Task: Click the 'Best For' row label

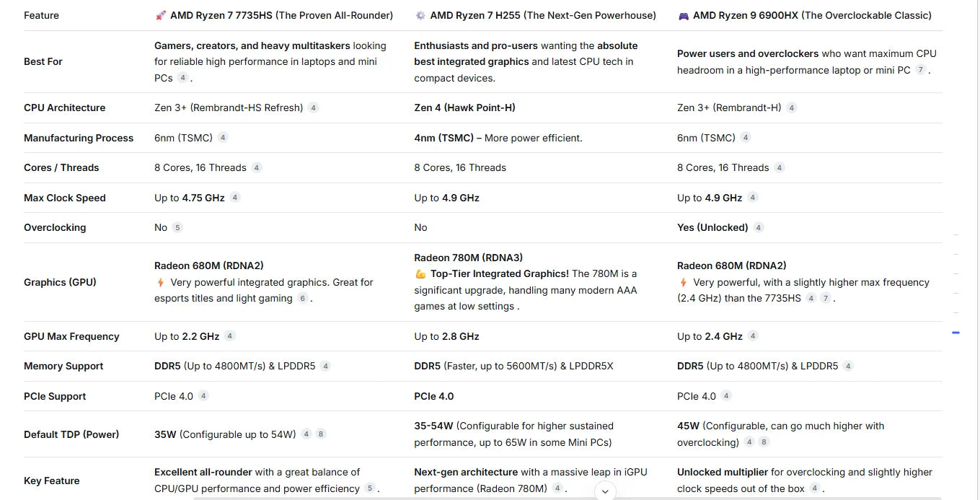Action: click(43, 61)
